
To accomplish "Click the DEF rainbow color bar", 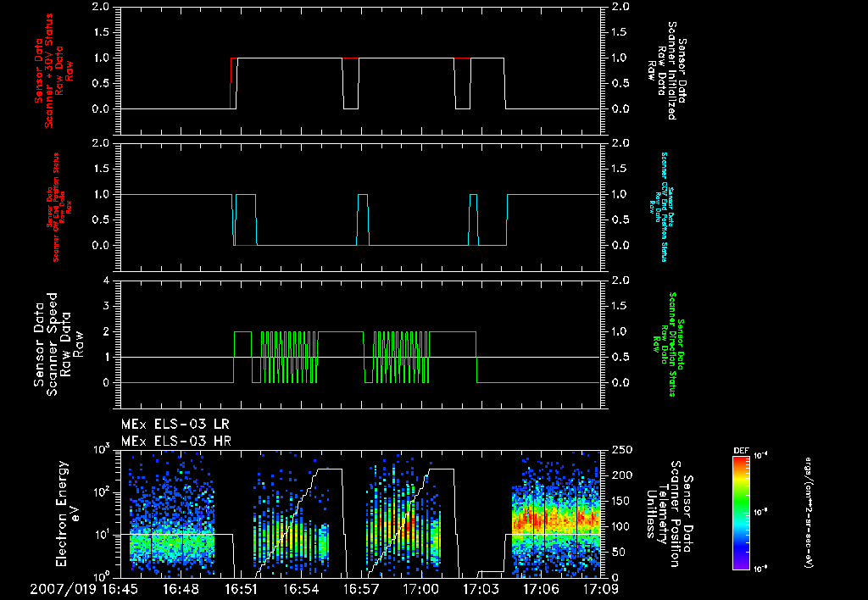I will 741,513.
